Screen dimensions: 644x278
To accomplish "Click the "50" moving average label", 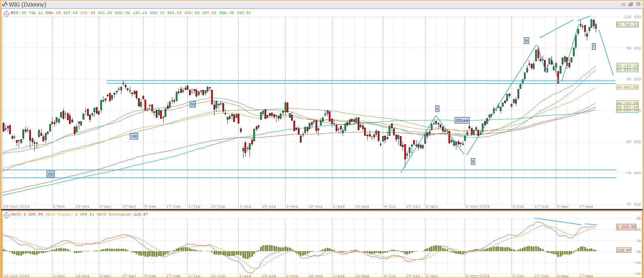I will pyautogui.click(x=193, y=104).
